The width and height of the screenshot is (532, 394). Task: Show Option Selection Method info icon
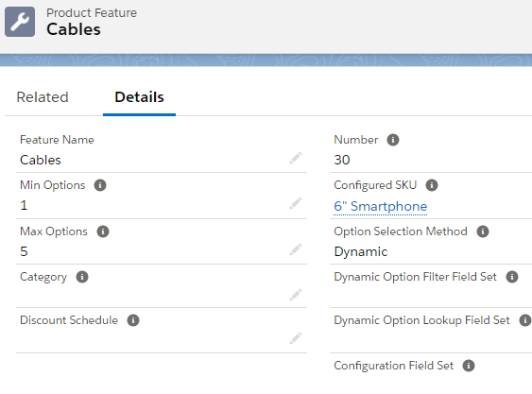(483, 231)
